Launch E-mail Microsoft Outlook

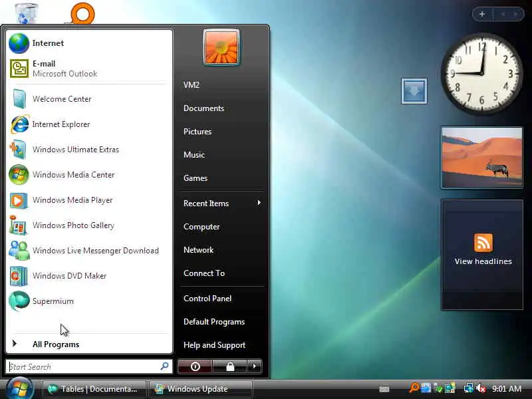pyautogui.click(x=89, y=68)
